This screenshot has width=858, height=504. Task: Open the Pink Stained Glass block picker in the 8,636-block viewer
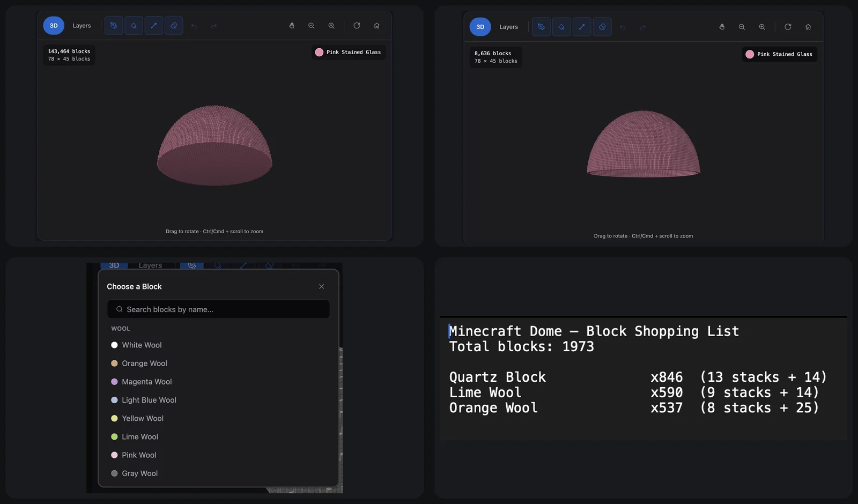[x=780, y=54]
